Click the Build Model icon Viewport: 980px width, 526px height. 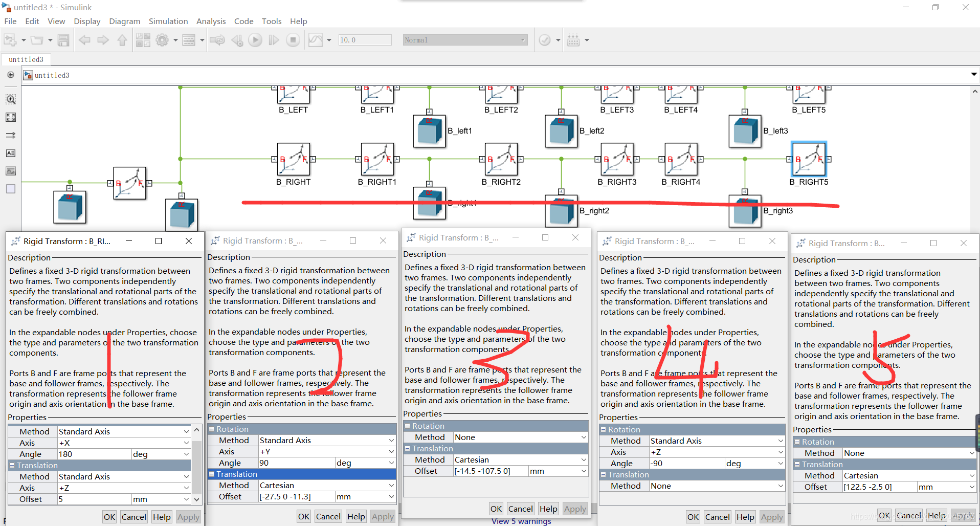pyautogui.click(x=573, y=40)
